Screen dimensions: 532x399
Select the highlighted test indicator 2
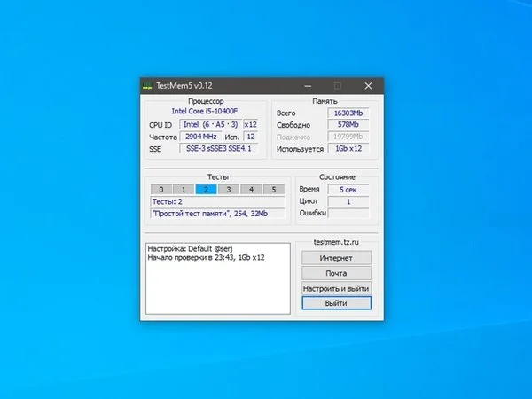tap(206, 190)
